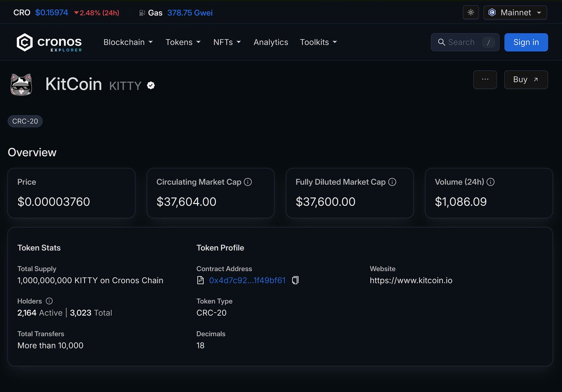Click the verified checkmark badge next to KITTY

click(x=151, y=85)
